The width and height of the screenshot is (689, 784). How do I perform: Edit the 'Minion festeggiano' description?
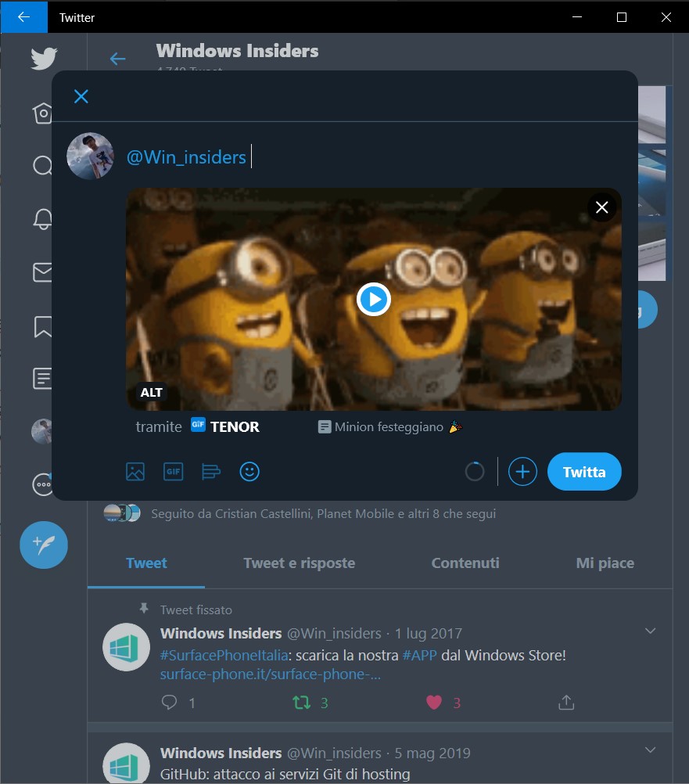click(x=389, y=427)
